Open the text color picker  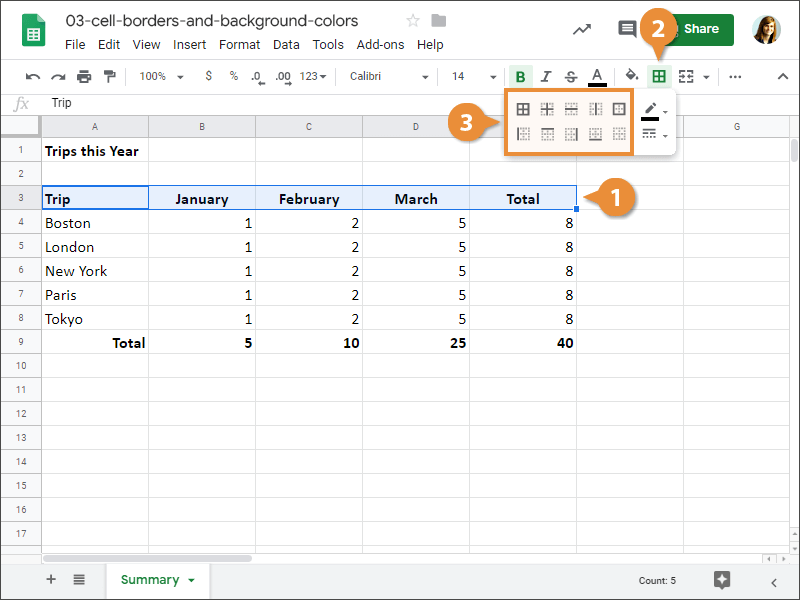click(597, 77)
